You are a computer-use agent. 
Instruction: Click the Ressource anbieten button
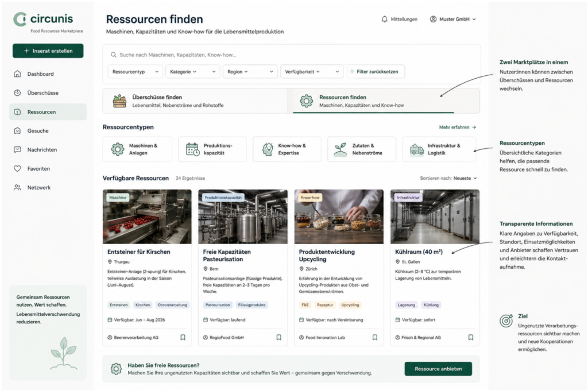pyautogui.click(x=438, y=369)
